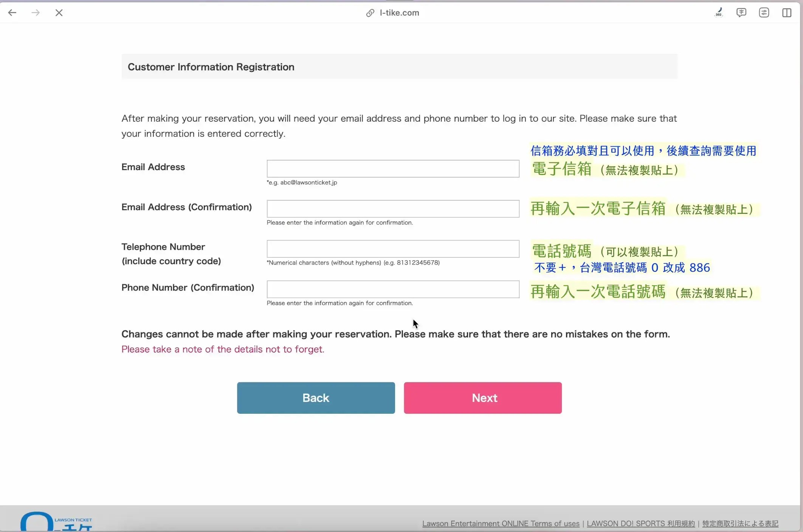Open the page settings sliders icon
Image resolution: width=803 pixels, height=532 pixels.
[x=764, y=12]
